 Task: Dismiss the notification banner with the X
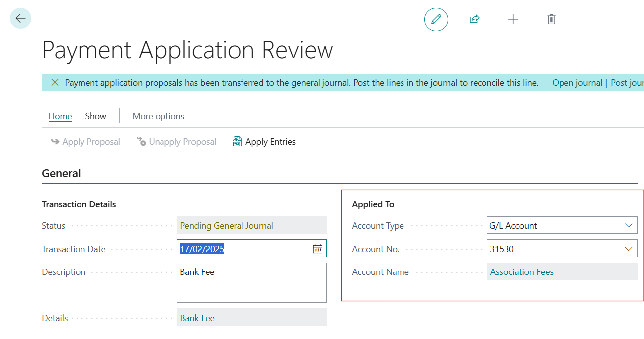pyautogui.click(x=55, y=82)
